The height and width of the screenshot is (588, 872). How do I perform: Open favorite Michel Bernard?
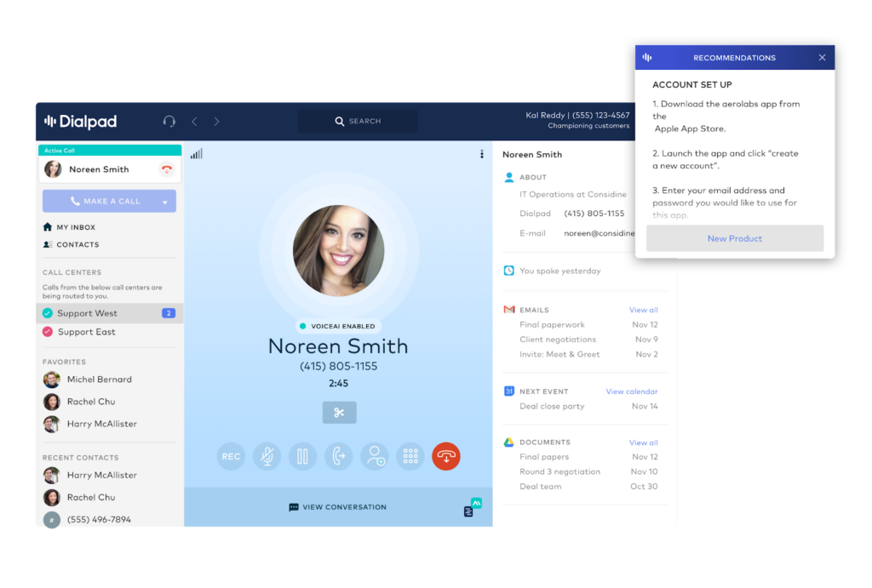pos(88,380)
